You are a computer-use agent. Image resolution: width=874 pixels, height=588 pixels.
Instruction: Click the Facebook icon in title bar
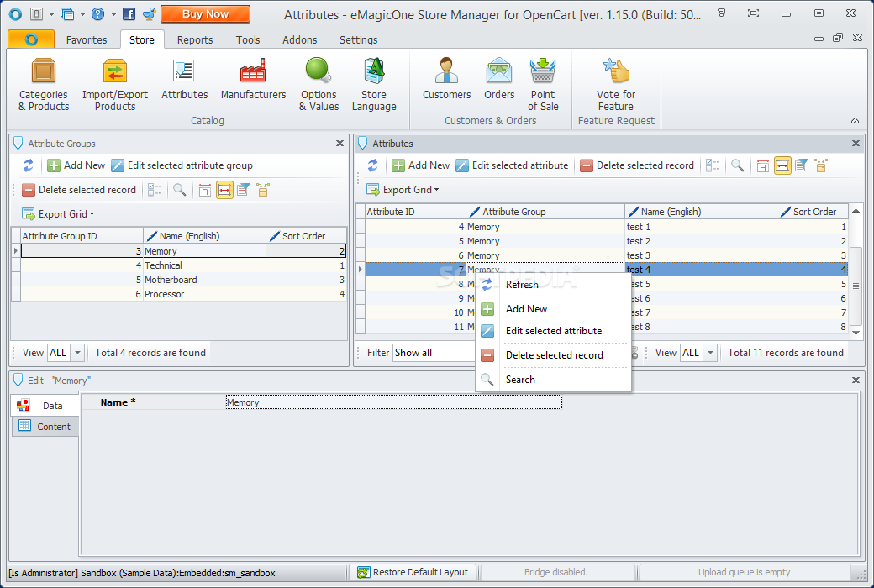coord(129,14)
